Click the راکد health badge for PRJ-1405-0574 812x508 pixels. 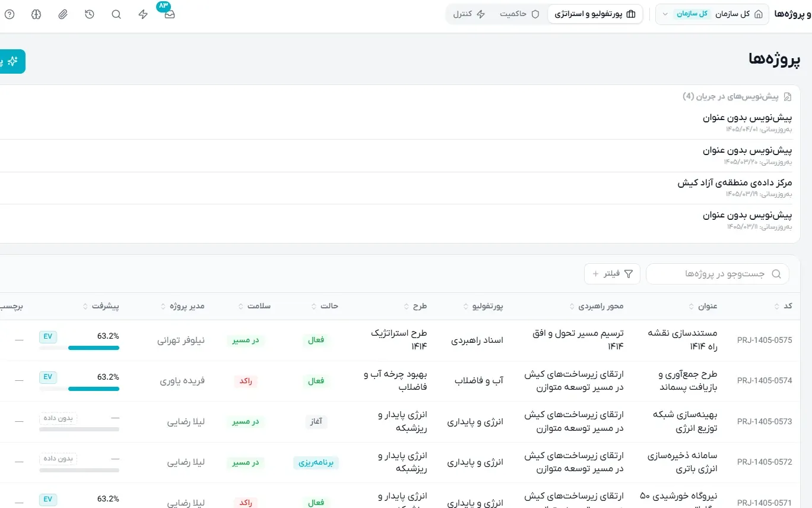click(x=246, y=381)
